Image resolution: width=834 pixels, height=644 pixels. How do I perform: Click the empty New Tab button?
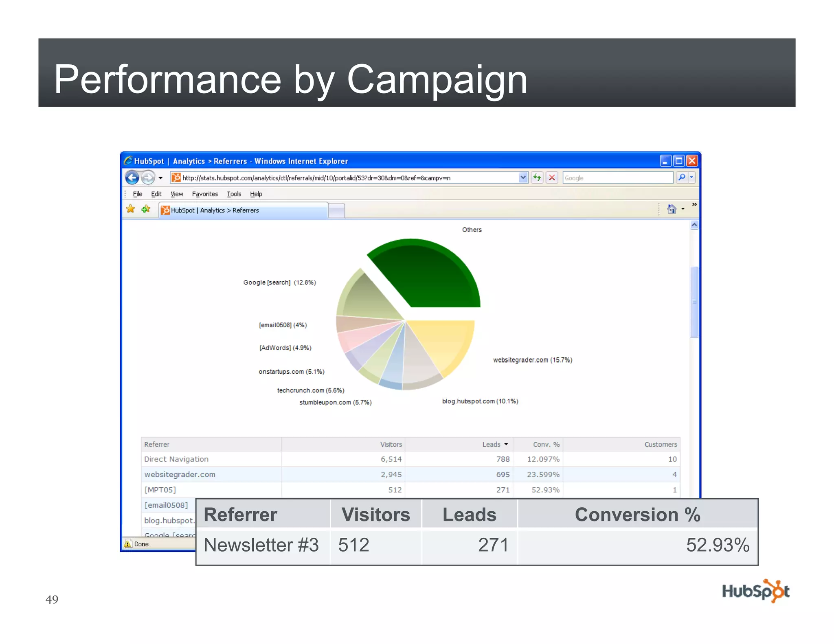point(336,211)
